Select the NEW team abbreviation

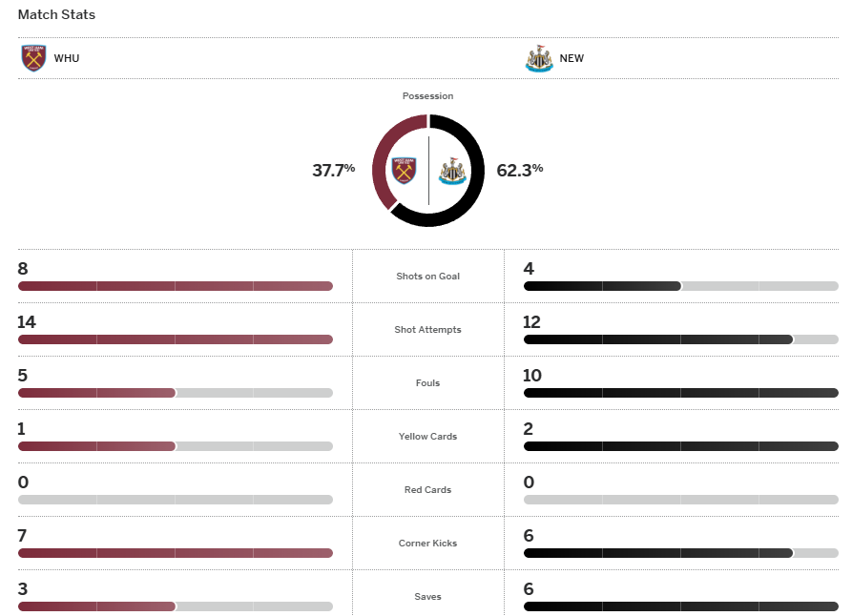pos(571,58)
